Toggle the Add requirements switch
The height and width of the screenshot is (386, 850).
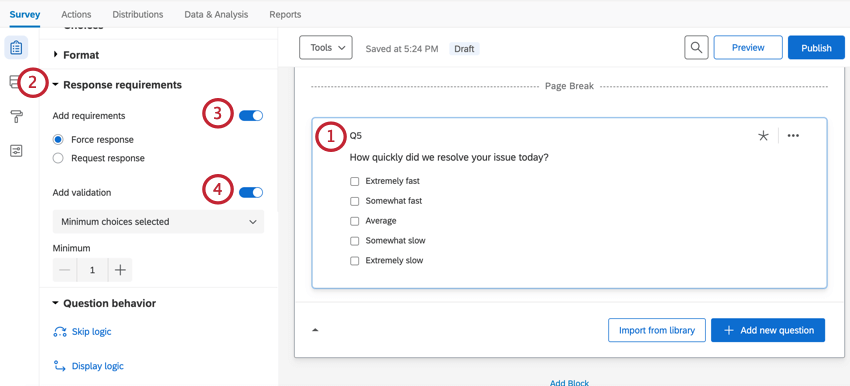pyautogui.click(x=251, y=115)
